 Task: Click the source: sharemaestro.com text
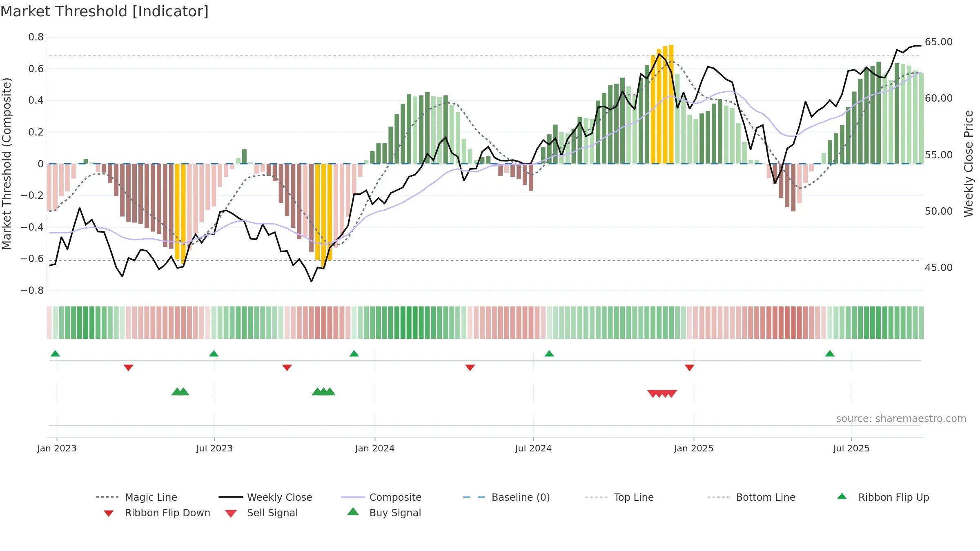pyautogui.click(x=901, y=419)
